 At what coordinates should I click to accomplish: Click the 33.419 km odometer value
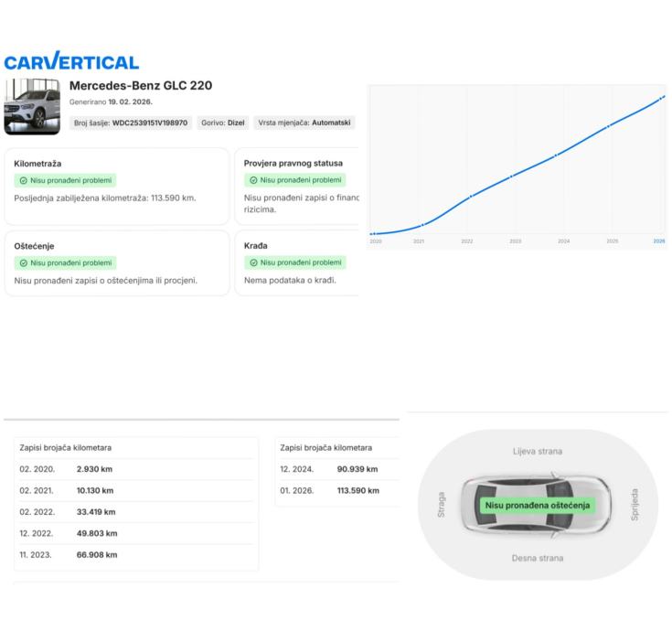click(x=96, y=512)
